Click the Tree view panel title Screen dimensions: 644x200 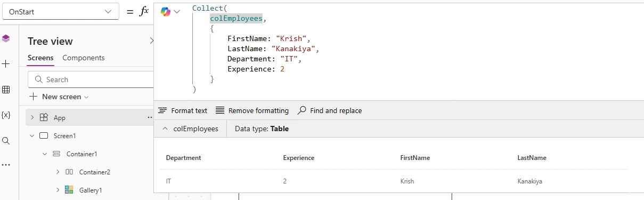50,41
